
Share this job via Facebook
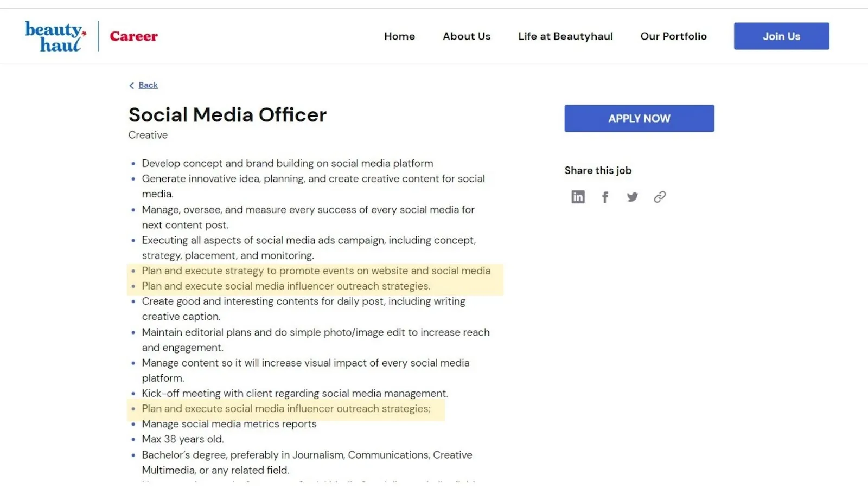605,197
